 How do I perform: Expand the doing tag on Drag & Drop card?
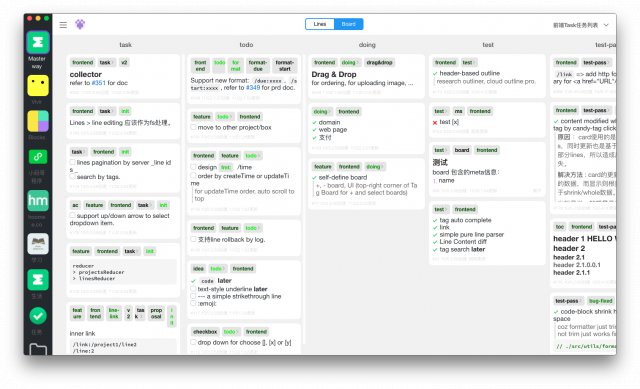(350, 62)
